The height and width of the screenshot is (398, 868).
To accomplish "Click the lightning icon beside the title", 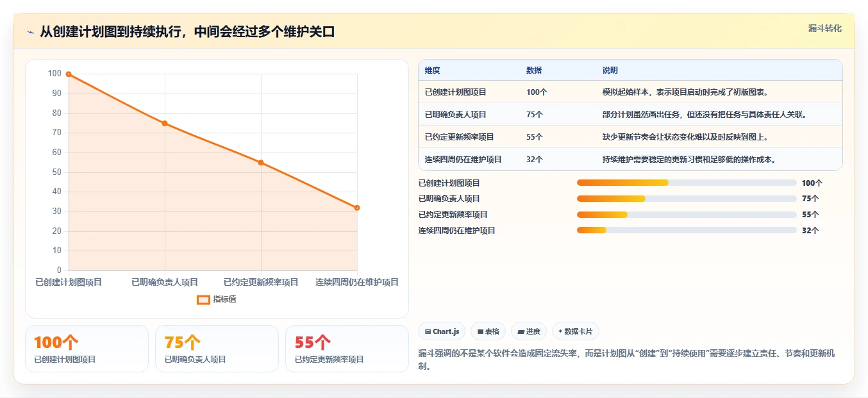I will click(30, 32).
